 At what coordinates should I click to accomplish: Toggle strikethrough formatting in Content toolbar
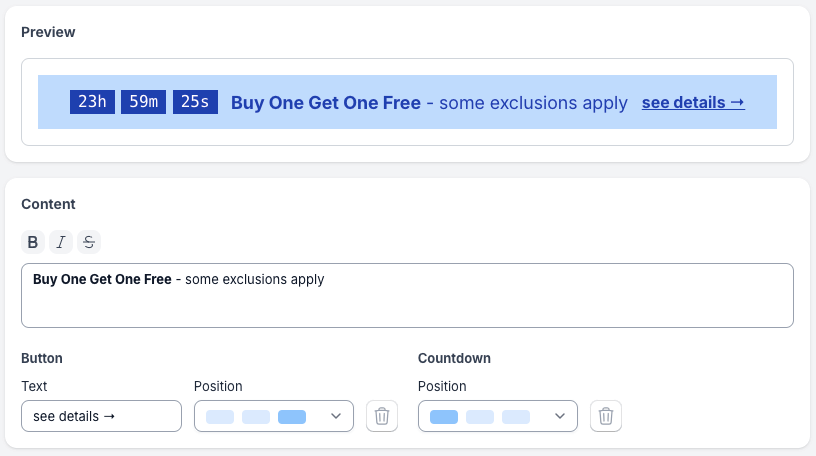pos(89,242)
